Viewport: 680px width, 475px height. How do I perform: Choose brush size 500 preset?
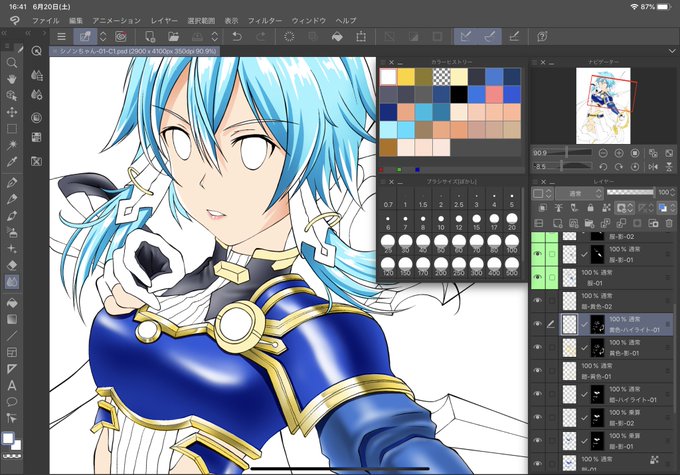point(512,267)
